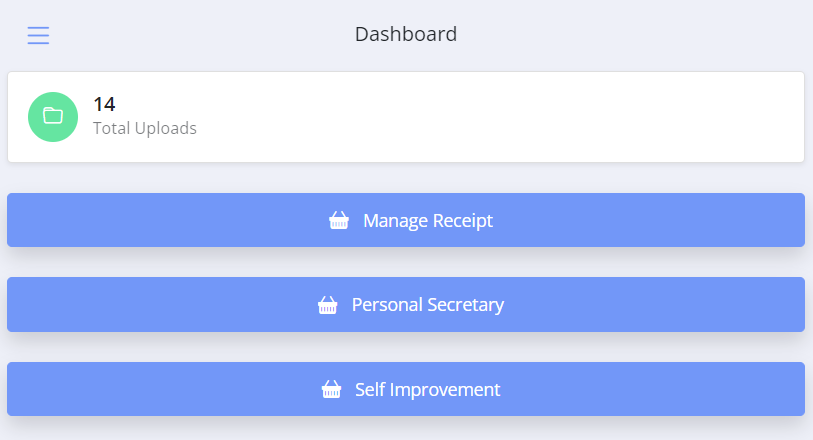Click the word "Secretary" on the middle button
Viewport: 813px width, 440px height.
coord(466,305)
